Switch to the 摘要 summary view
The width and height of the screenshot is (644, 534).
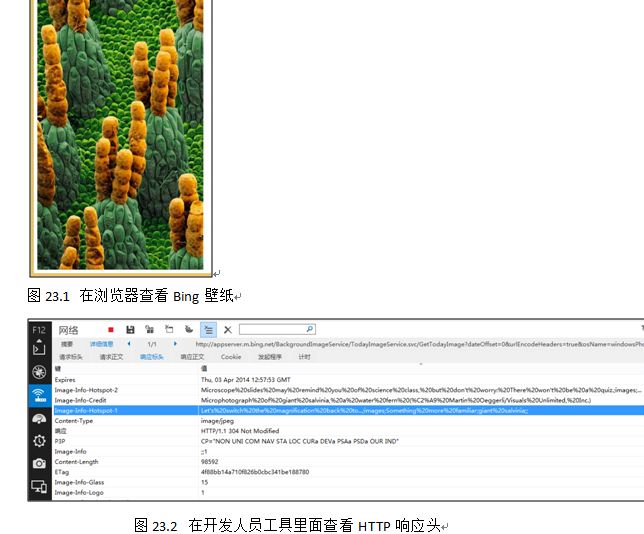tap(67, 344)
